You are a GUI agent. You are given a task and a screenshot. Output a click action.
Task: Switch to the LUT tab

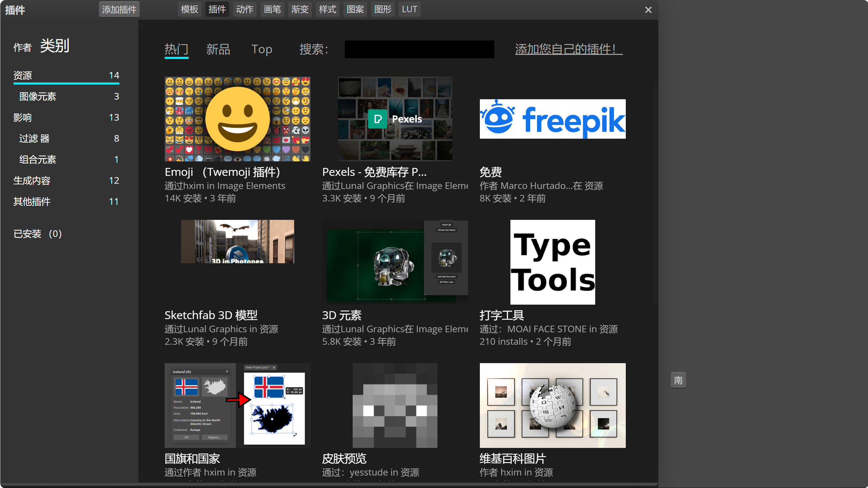[409, 9]
